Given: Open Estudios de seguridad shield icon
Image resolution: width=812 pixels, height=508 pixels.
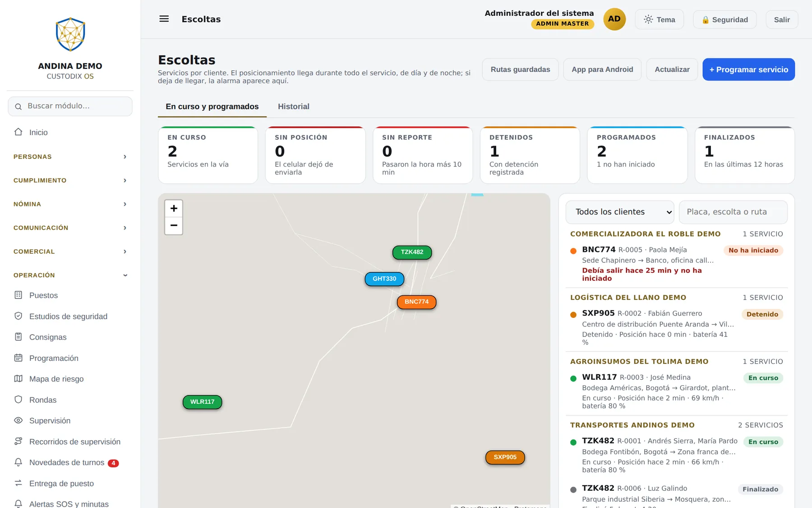Looking at the screenshot, I should pyautogui.click(x=18, y=316).
